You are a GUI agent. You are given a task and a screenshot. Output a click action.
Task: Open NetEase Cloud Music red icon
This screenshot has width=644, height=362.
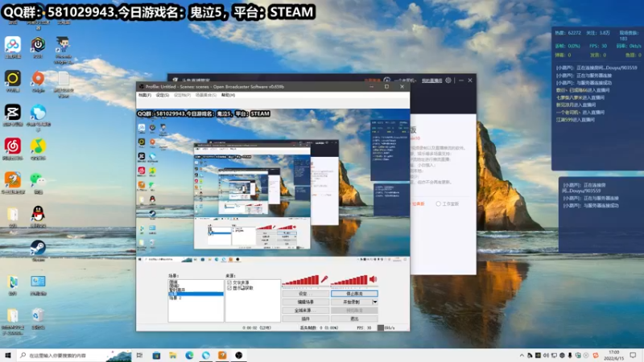pyautogui.click(x=13, y=149)
